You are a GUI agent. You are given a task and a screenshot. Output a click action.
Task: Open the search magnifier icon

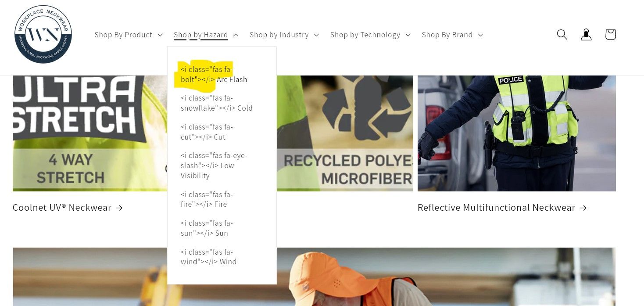pos(562,34)
